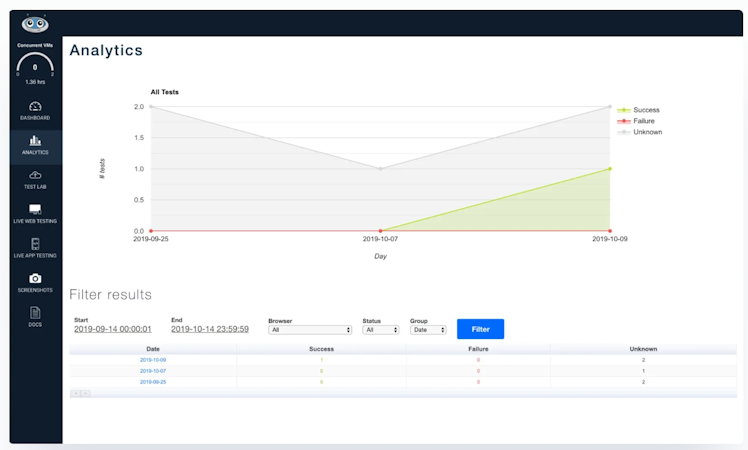Open the Dashboard sidebar section

point(35,111)
